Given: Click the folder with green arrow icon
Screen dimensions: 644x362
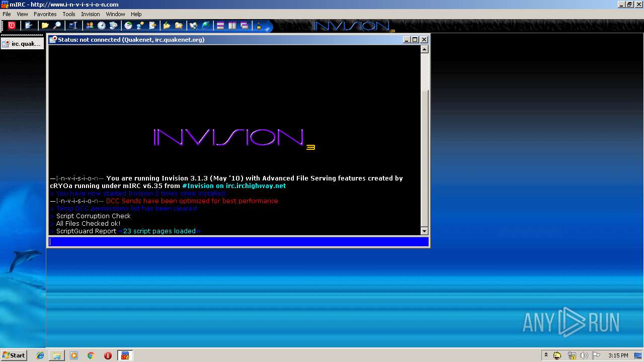Looking at the screenshot, I should click(167, 26).
